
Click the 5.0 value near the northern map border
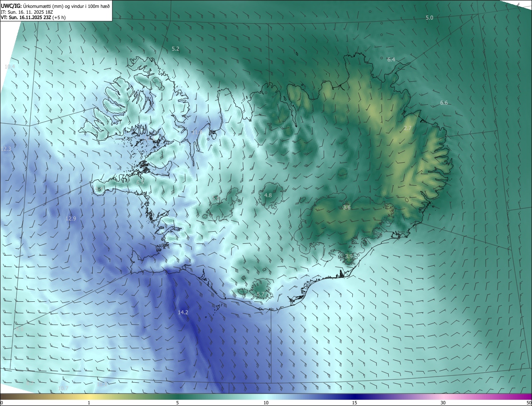pos(429,17)
